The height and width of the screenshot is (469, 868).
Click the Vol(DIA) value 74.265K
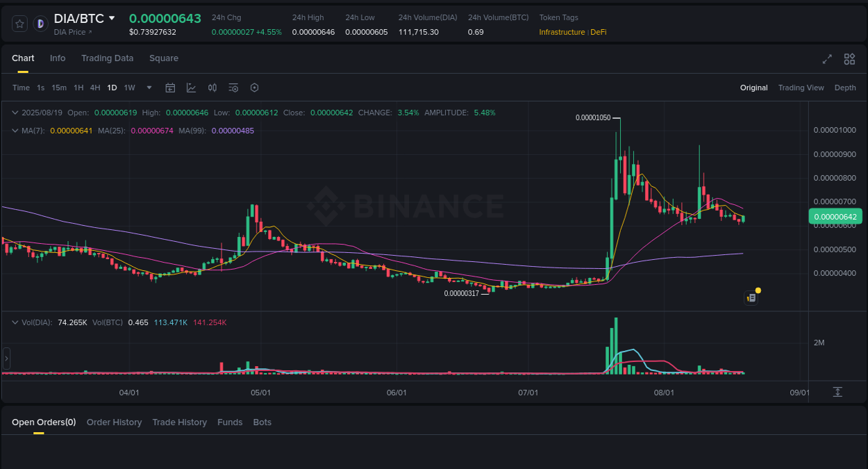click(x=72, y=322)
